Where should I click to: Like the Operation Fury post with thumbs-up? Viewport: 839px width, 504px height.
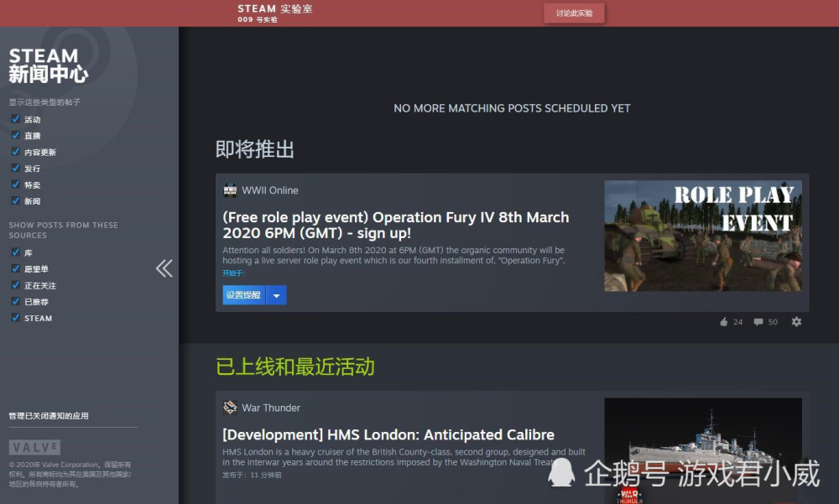tap(724, 321)
